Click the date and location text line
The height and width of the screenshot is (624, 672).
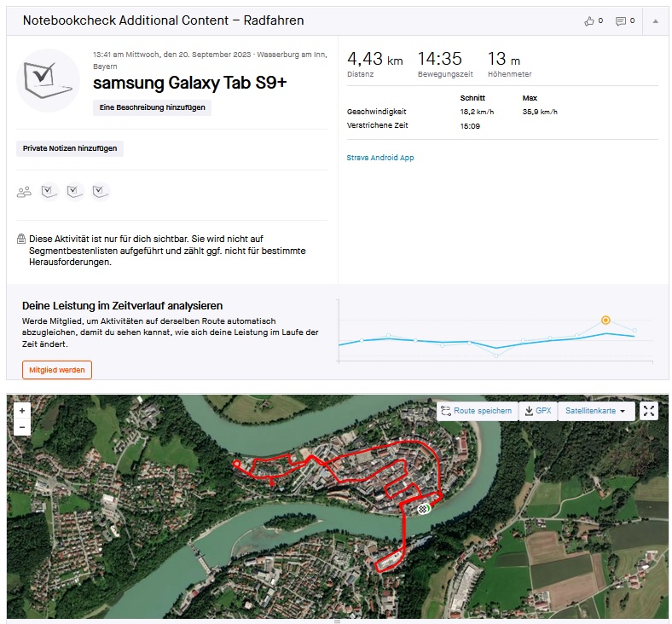click(x=210, y=61)
